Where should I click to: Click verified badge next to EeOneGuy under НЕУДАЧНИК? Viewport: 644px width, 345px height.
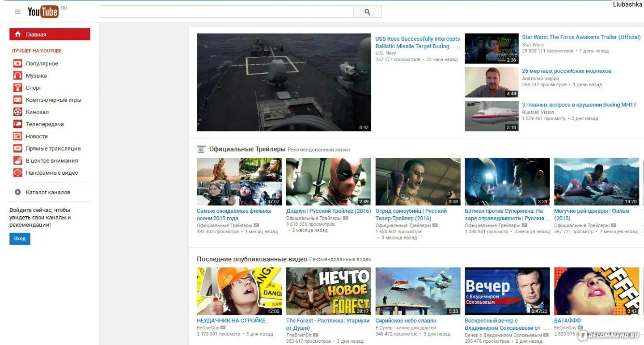point(223,328)
